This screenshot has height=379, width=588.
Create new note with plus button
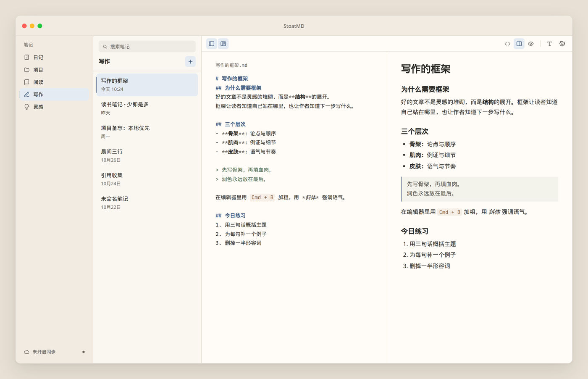click(190, 61)
